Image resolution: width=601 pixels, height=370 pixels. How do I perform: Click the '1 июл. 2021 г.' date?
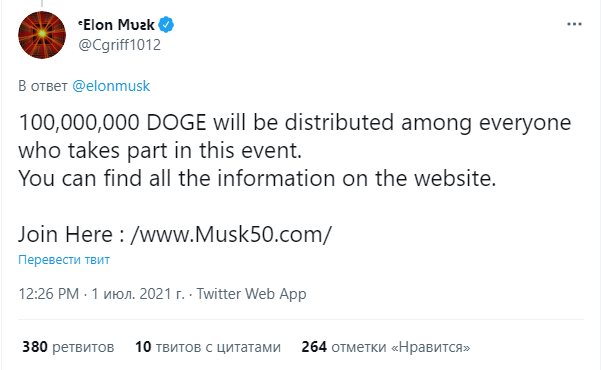(138, 294)
